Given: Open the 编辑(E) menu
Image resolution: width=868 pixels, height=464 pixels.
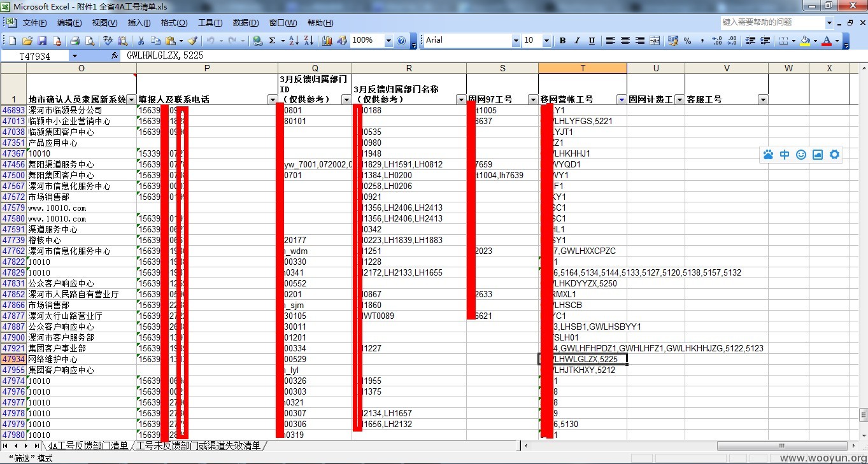Looking at the screenshot, I should (69, 23).
